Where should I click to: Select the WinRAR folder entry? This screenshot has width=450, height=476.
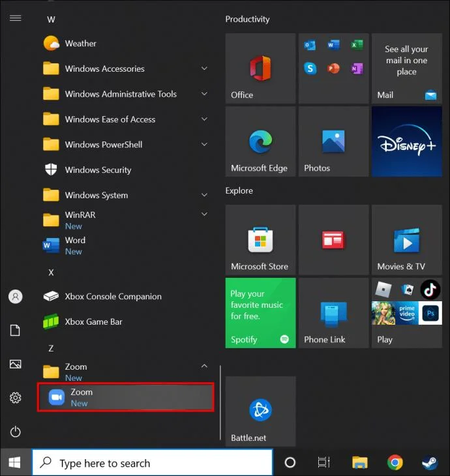point(125,220)
